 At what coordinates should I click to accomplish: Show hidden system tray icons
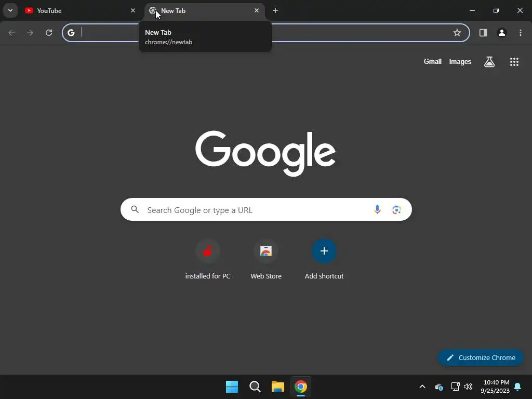click(422, 387)
